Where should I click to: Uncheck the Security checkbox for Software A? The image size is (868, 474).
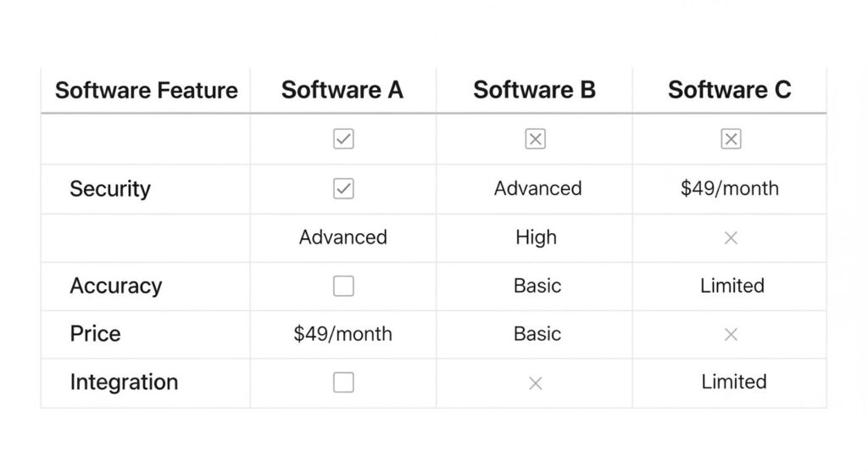click(x=343, y=188)
